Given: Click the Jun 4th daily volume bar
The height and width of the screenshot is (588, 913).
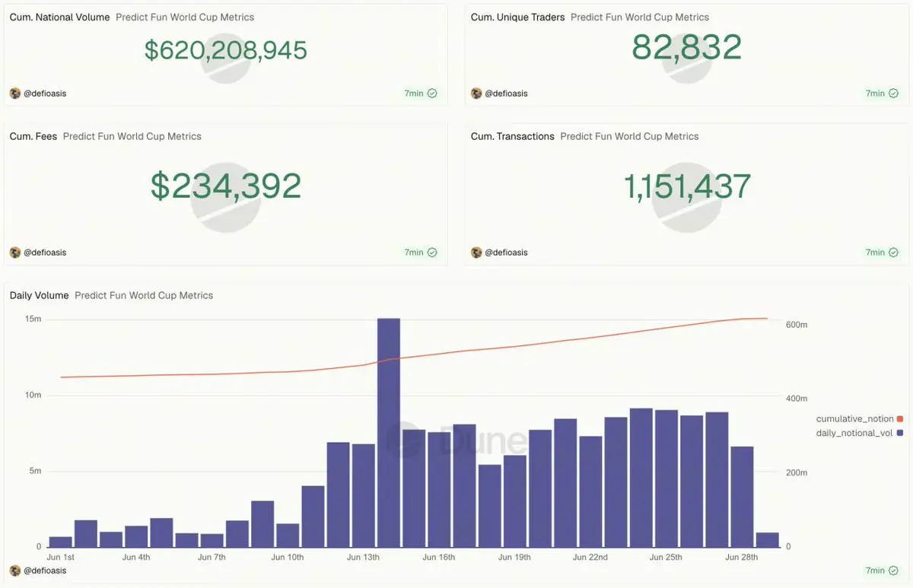Looking at the screenshot, I should (x=136, y=537).
